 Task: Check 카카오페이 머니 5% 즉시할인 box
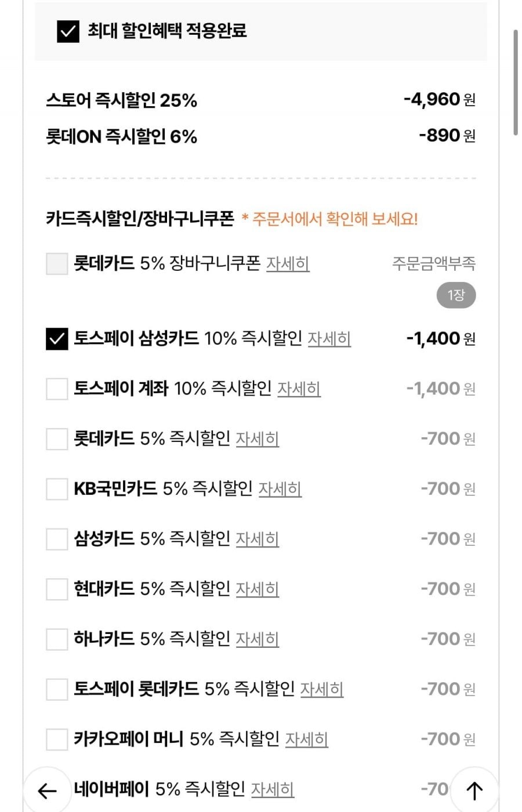(x=57, y=739)
